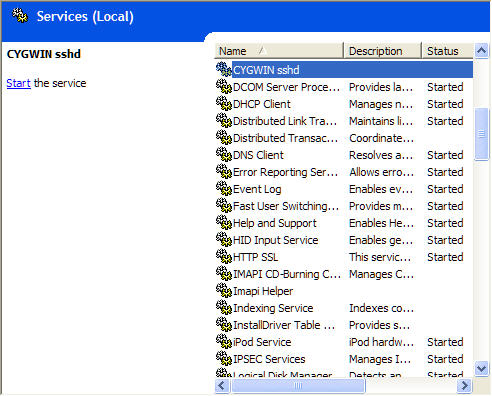Click the InstallDriver Table service icon
The width and height of the screenshot is (492, 396).
[x=224, y=324]
